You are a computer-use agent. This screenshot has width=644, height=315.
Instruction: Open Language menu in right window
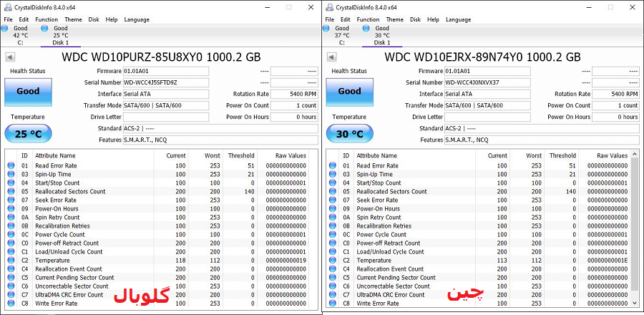coord(459,19)
